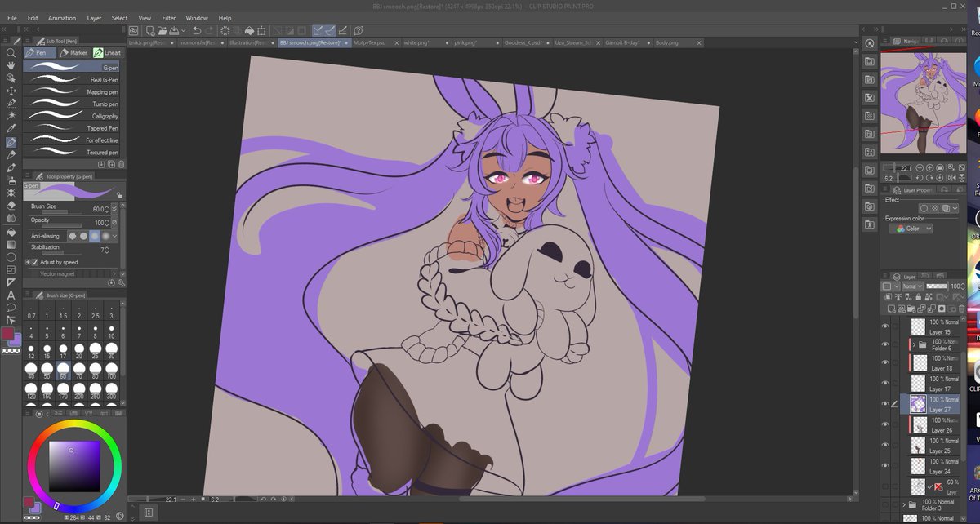Image resolution: width=980 pixels, height=524 pixels.
Task: Expand the Adjust by speed plus box
Action: click(27, 262)
